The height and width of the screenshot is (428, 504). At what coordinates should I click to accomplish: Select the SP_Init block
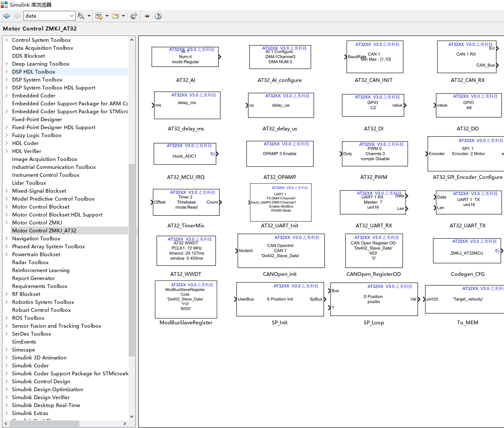pyautogui.click(x=281, y=299)
